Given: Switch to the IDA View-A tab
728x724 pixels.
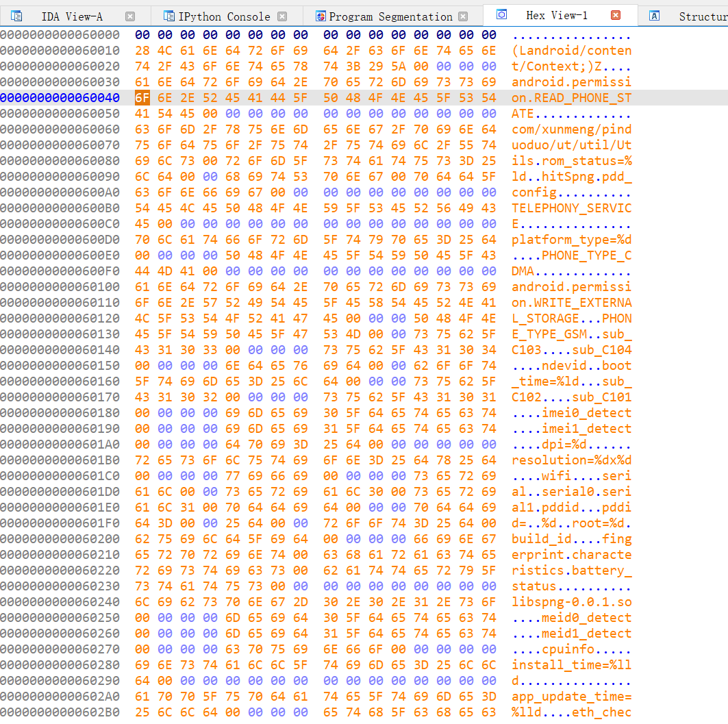Looking at the screenshot, I should [x=72, y=16].
